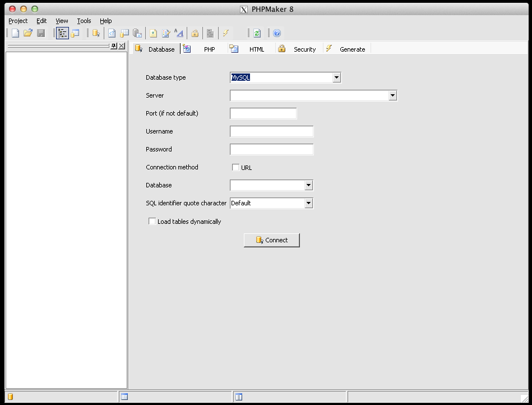The height and width of the screenshot is (405, 532).
Task: Click the Connect button
Action: 271,240
